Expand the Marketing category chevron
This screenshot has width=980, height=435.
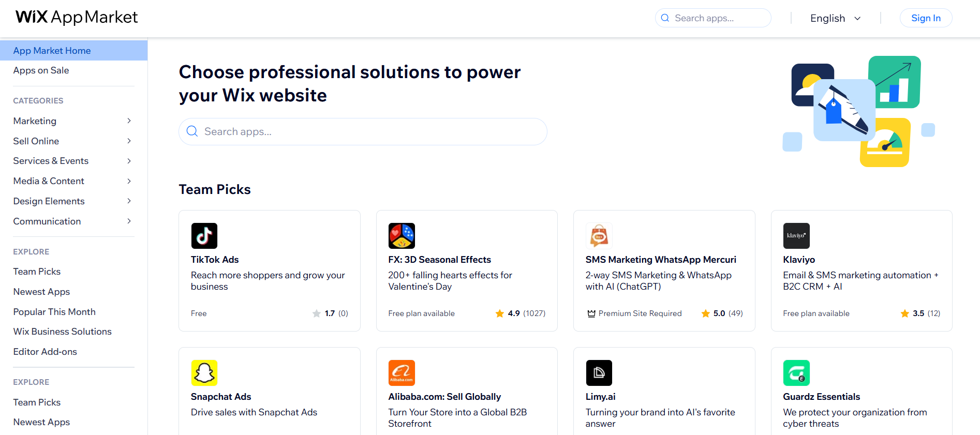pos(129,121)
